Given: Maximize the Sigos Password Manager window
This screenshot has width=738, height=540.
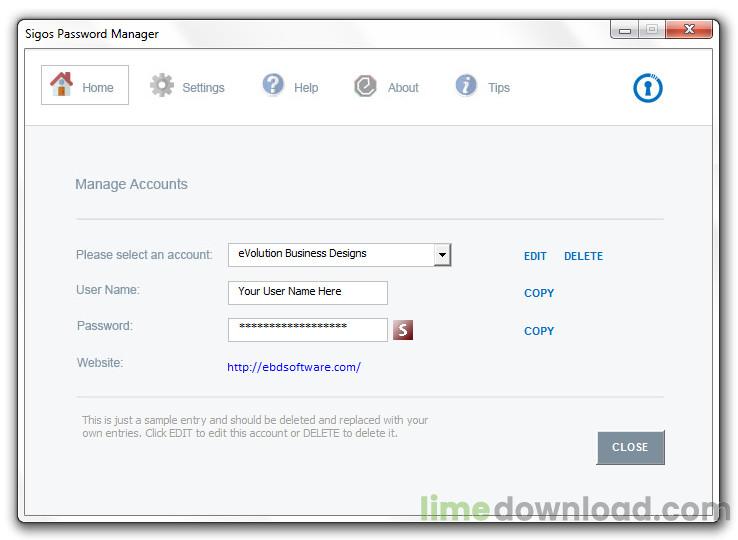Looking at the screenshot, I should coord(652,30).
